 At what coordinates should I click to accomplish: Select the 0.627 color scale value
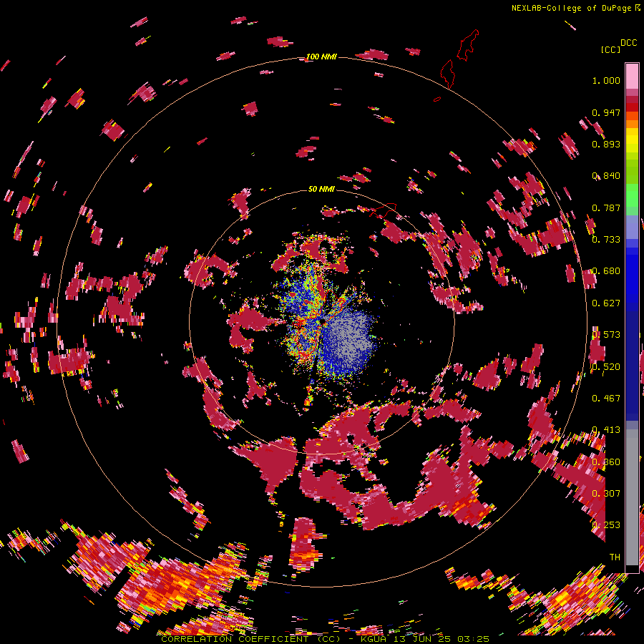tap(606, 303)
